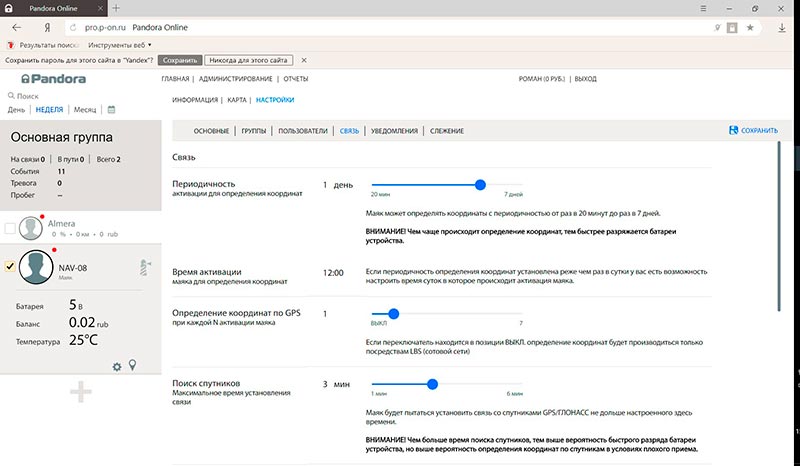Click the bookmark star in address bar

tap(750, 27)
